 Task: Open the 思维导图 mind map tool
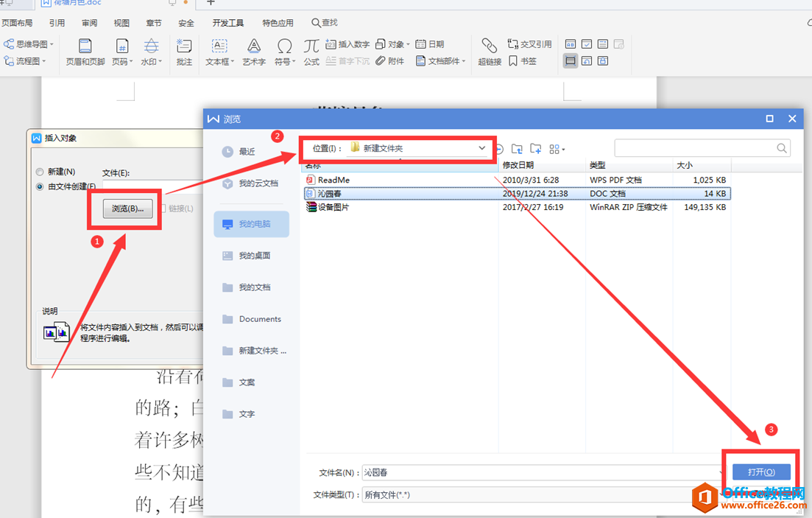coord(29,44)
